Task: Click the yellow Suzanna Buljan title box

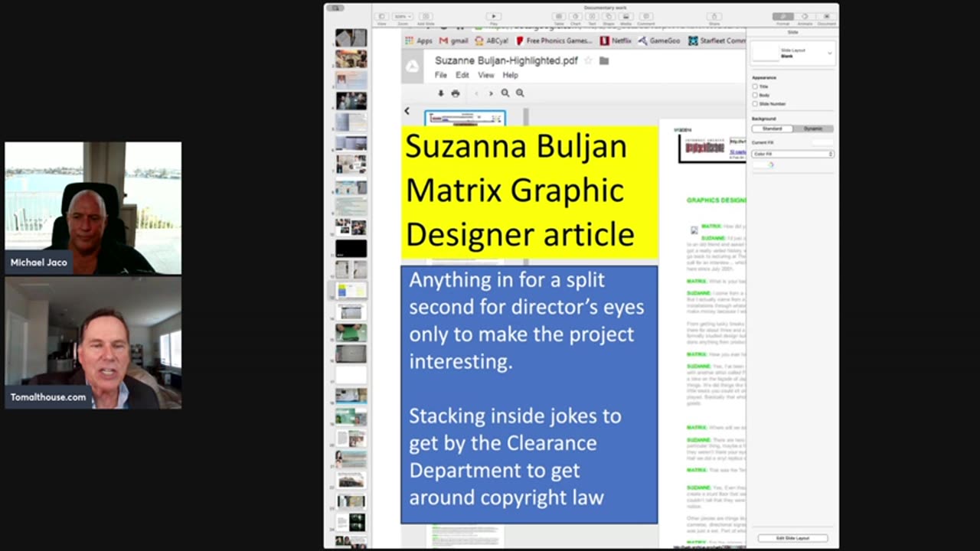Action: tap(530, 191)
